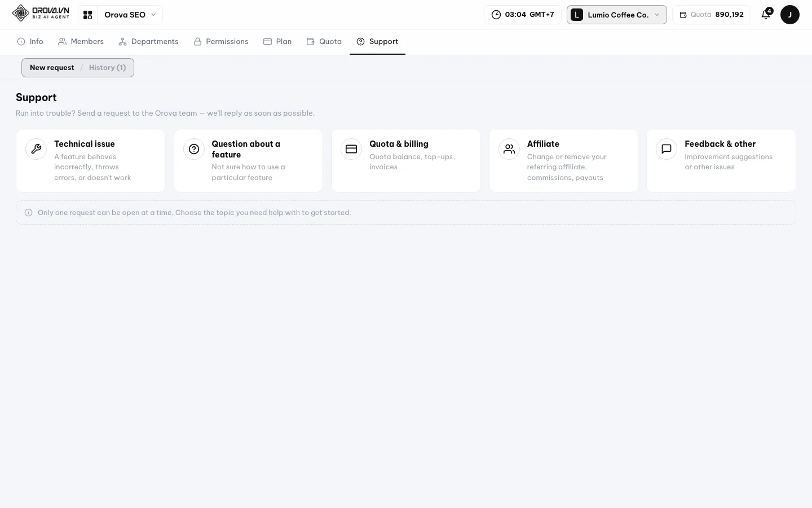Open the notifications bell
The image size is (812, 508).
(766, 15)
